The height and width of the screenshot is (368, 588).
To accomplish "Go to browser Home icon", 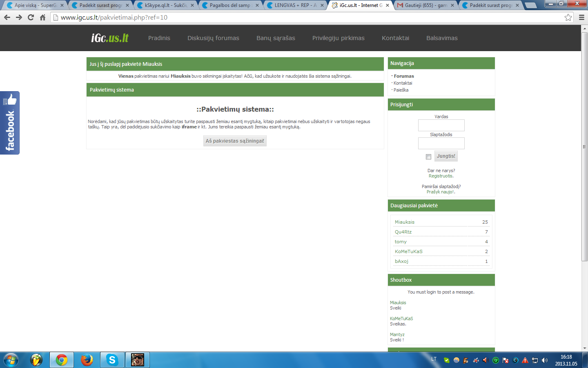I will pyautogui.click(x=42, y=17).
